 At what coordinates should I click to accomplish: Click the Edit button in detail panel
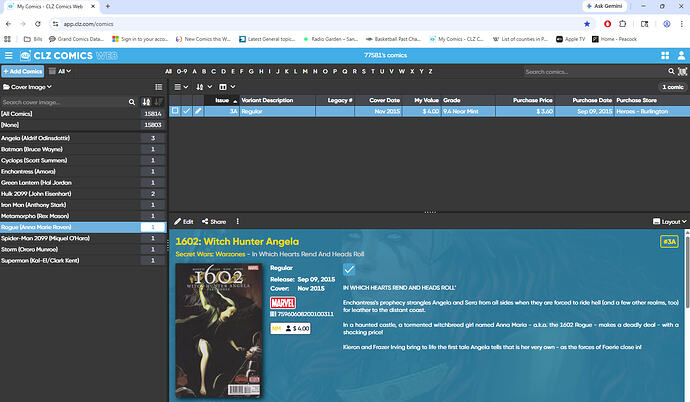184,222
